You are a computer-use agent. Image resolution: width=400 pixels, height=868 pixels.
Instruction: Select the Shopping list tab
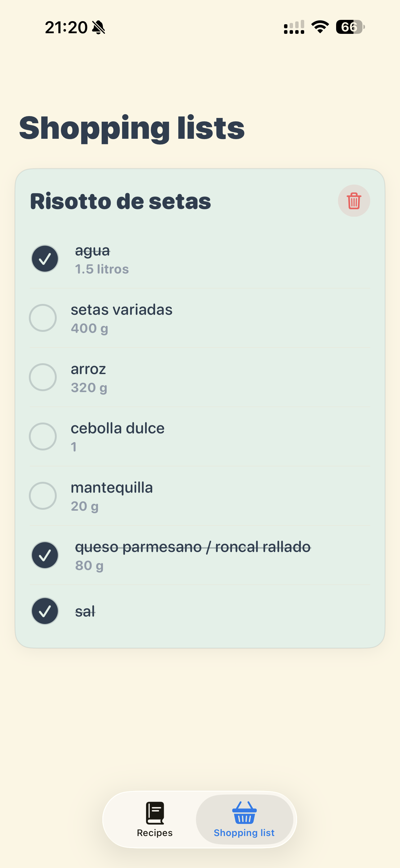(244, 820)
